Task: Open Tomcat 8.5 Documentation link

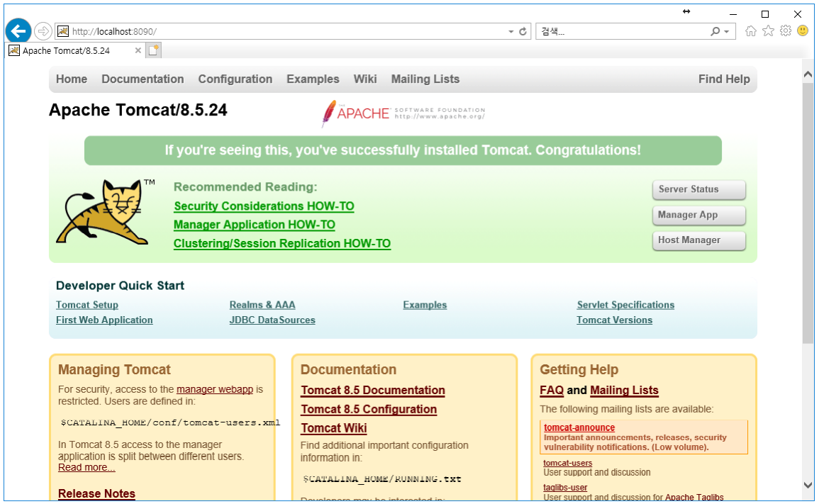Action: tap(373, 391)
